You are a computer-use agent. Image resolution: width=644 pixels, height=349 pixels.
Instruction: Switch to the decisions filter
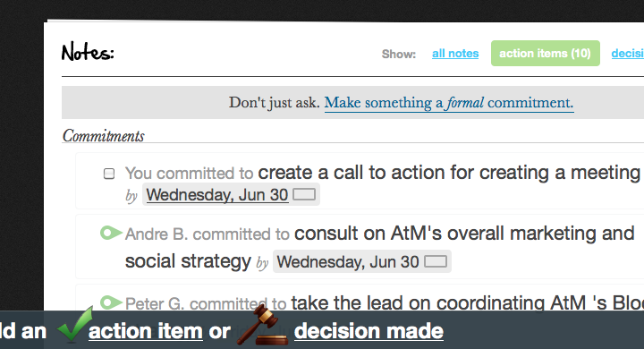click(x=628, y=54)
